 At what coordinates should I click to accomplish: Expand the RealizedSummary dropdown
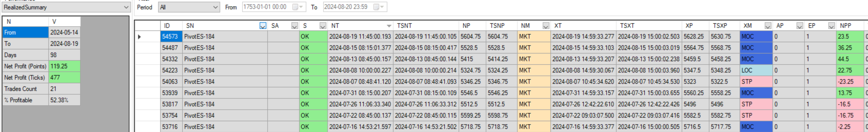126,7
